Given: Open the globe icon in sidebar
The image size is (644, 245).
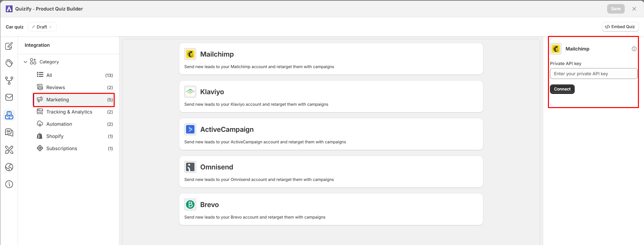Looking at the screenshot, I should pos(9,167).
